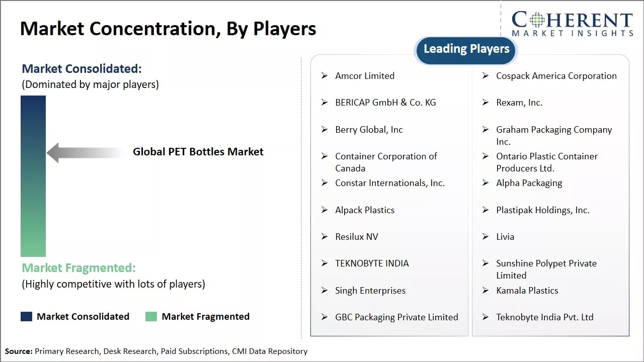Select GBC Packaging Private Limited entry

coord(396,317)
